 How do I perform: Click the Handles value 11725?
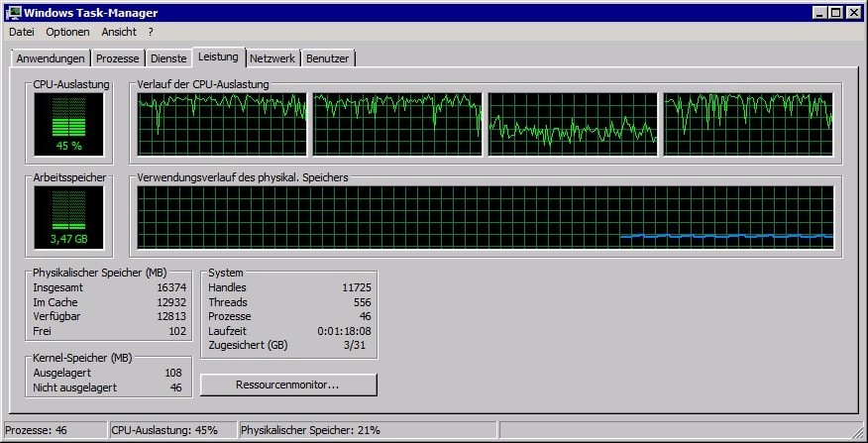click(x=357, y=288)
